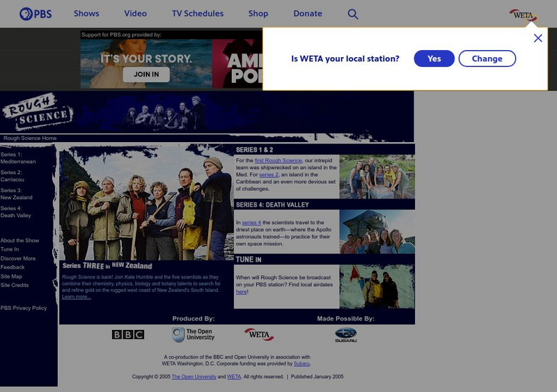
Task: Click the Tune In snowy thumbnail
Action: (377, 287)
